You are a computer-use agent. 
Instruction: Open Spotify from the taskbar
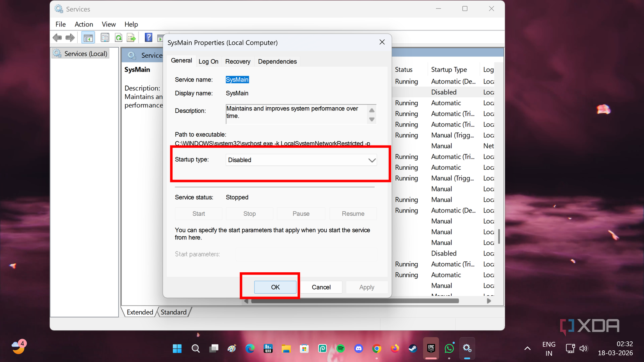(340, 348)
